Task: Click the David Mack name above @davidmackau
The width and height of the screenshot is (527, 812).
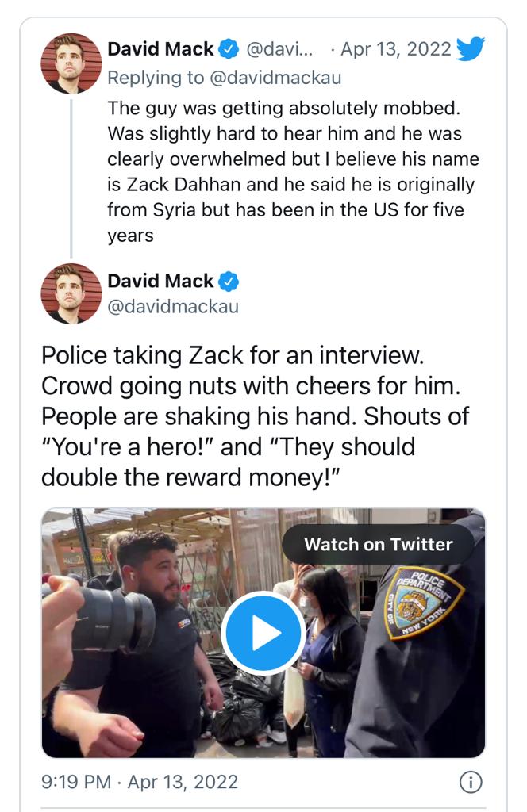Action: (x=160, y=281)
